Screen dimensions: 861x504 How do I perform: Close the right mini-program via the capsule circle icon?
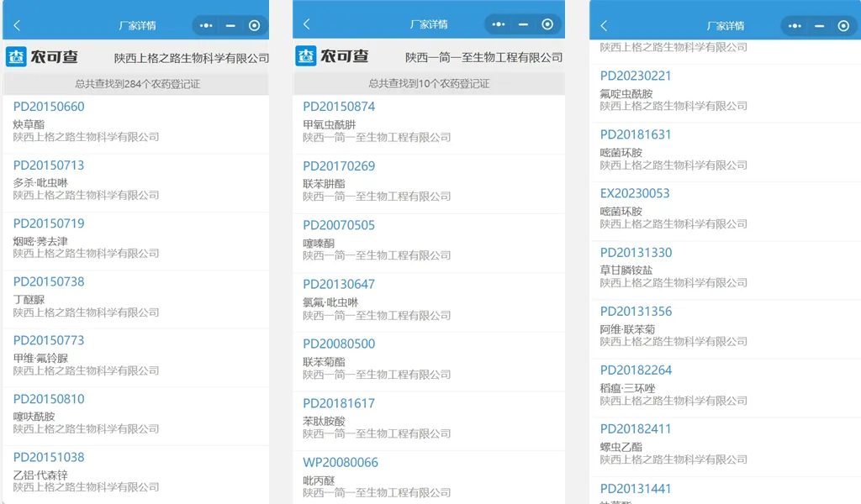(843, 26)
